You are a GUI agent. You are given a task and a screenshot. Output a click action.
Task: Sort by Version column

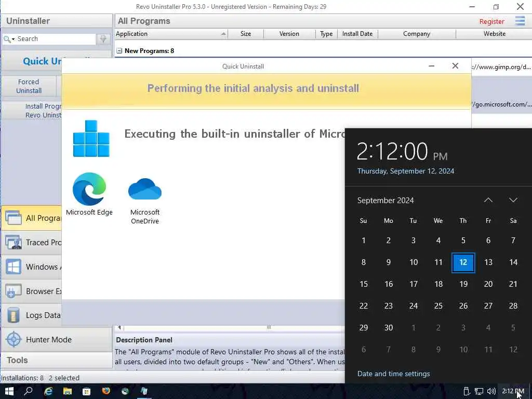pos(289,34)
